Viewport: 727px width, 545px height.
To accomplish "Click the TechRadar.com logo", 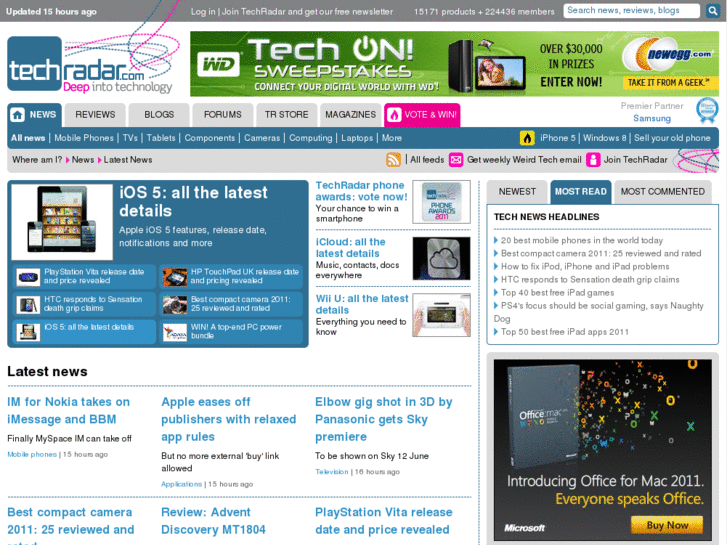I will (x=91, y=65).
